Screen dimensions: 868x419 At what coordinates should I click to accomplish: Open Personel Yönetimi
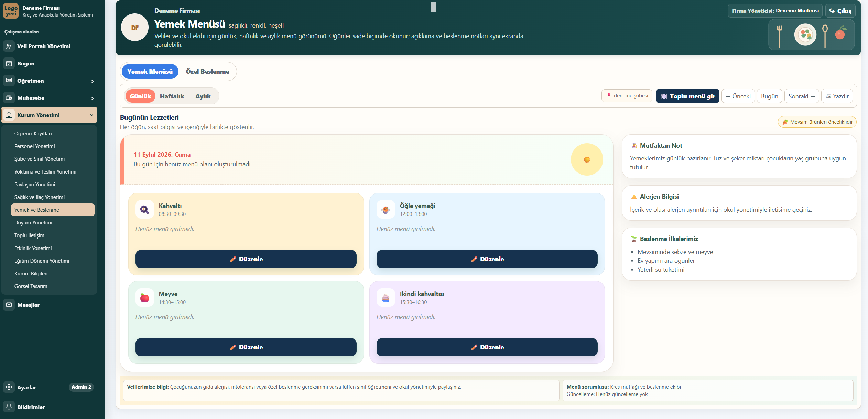tap(53, 146)
